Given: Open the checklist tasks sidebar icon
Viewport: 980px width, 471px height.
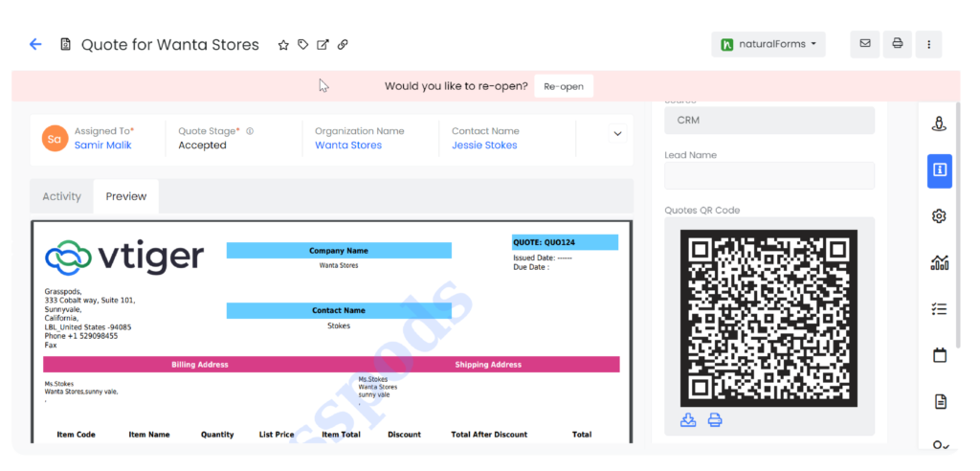Looking at the screenshot, I should [x=940, y=309].
